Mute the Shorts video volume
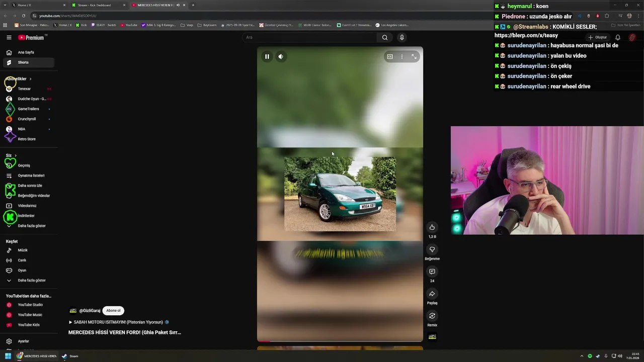This screenshot has width=644, height=362. (x=281, y=56)
